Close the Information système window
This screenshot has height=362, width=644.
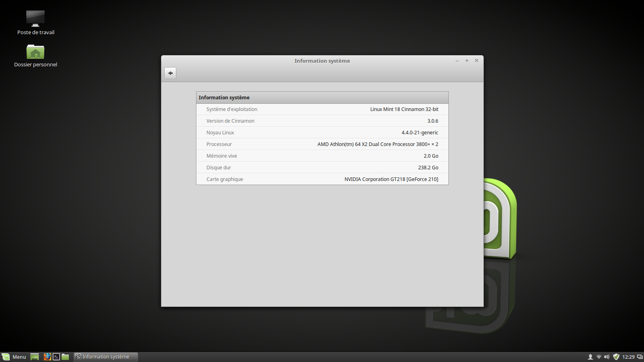[477, 61]
